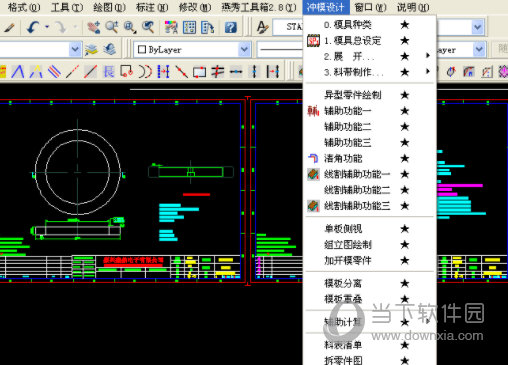Select the Zoom Realtime magnifier icon
Viewport: 508px width, 365px height.
click(x=112, y=27)
